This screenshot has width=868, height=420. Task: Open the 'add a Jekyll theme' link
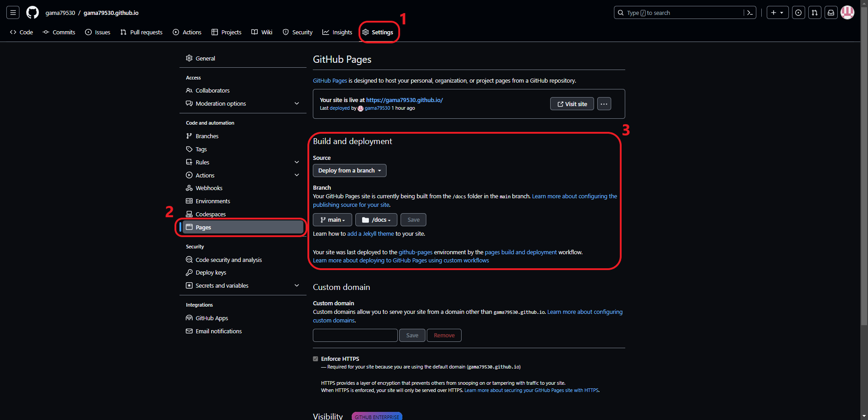[370, 233]
